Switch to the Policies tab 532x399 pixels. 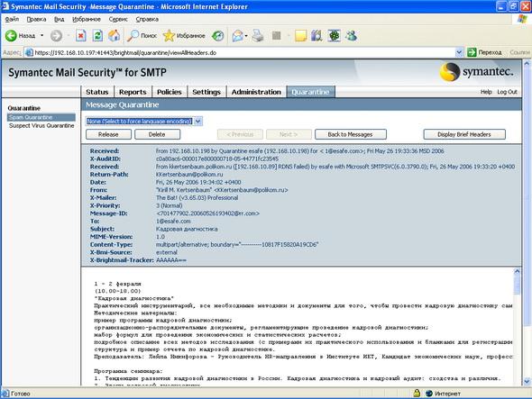click(170, 92)
